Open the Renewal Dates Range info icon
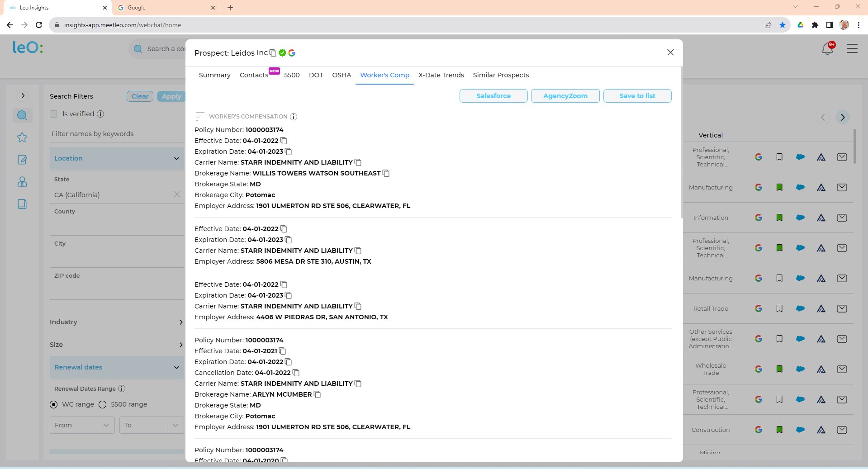Screen dimensions: 868x469 tap(122, 388)
